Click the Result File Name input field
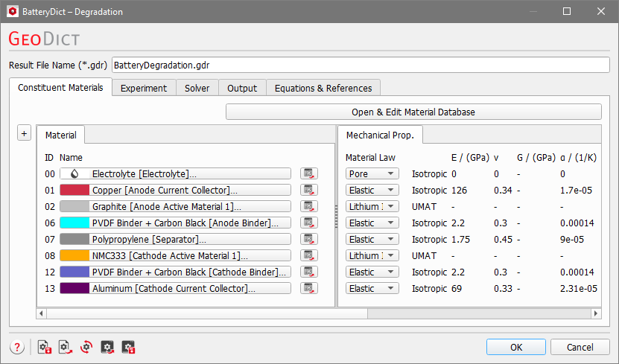619x364 pixels. click(361, 65)
